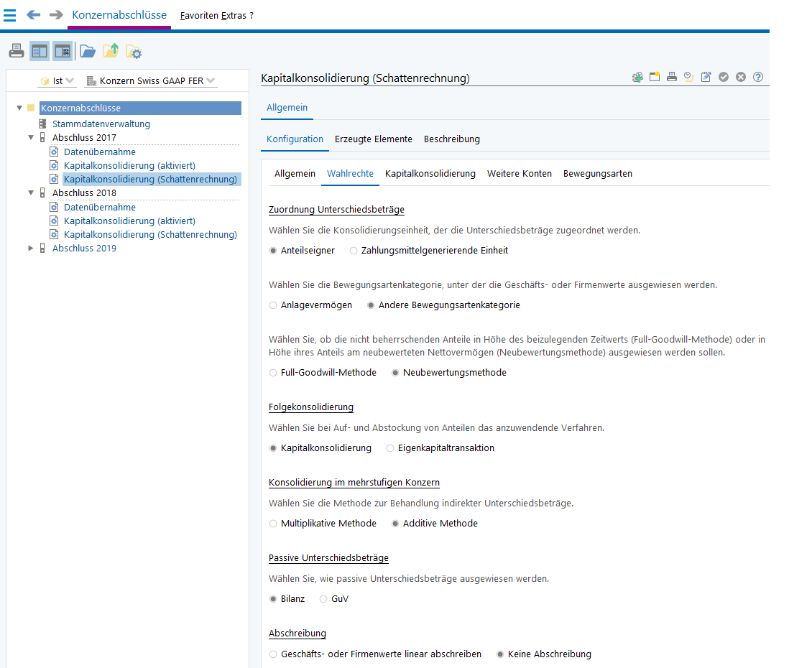
Task: Switch to Erzeugte Elemente tab
Action: tap(374, 139)
